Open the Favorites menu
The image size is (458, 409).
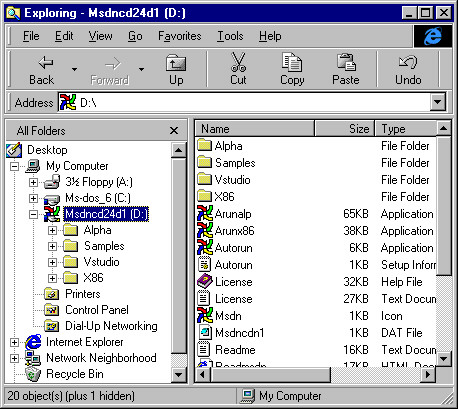[179, 36]
